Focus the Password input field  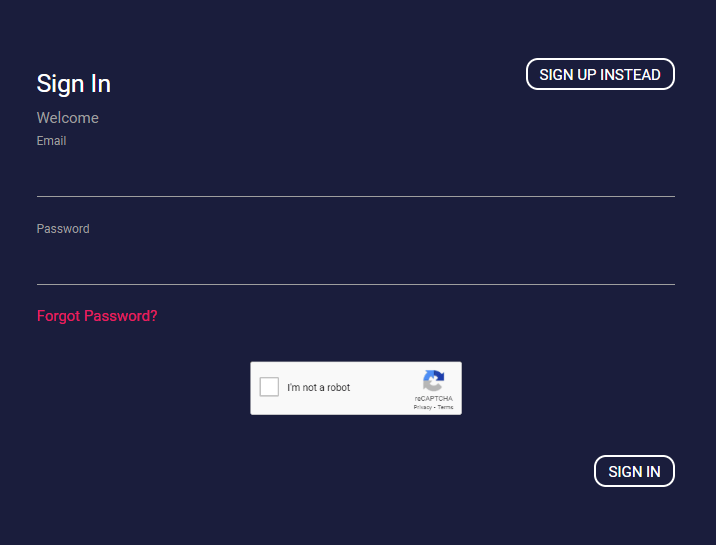coord(356,264)
